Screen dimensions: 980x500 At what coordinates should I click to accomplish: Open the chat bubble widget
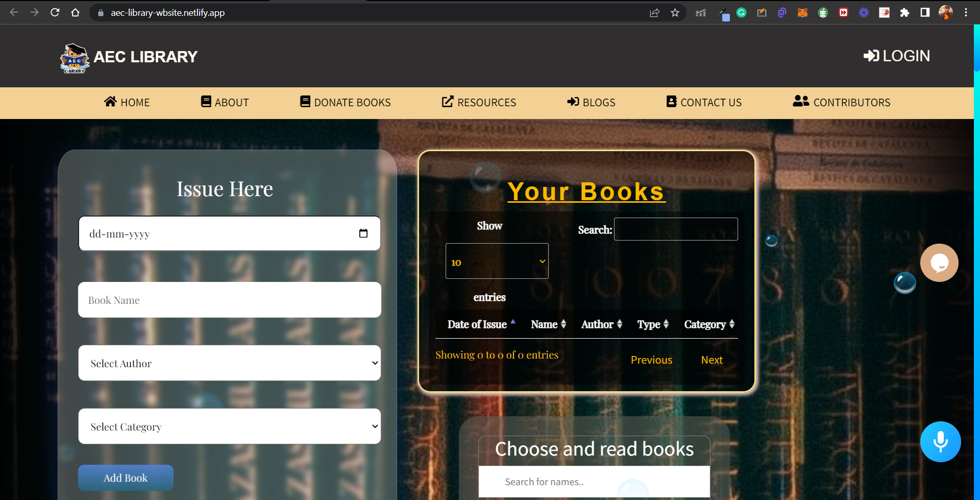point(939,263)
